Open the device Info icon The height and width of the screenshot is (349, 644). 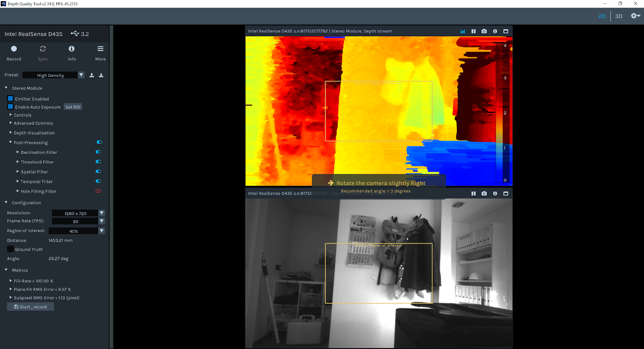[72, 49]
